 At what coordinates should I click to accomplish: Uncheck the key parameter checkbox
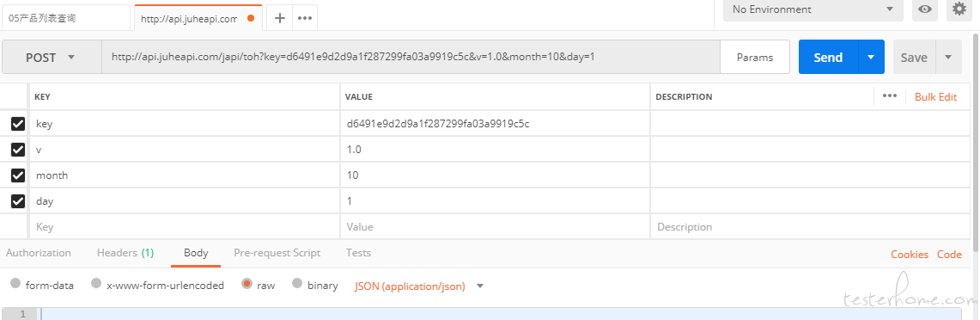[x=18, y=124]
